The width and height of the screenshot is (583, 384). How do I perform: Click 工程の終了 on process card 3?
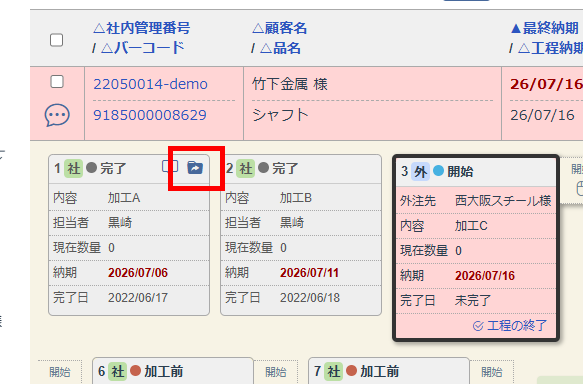click(510, 326)
